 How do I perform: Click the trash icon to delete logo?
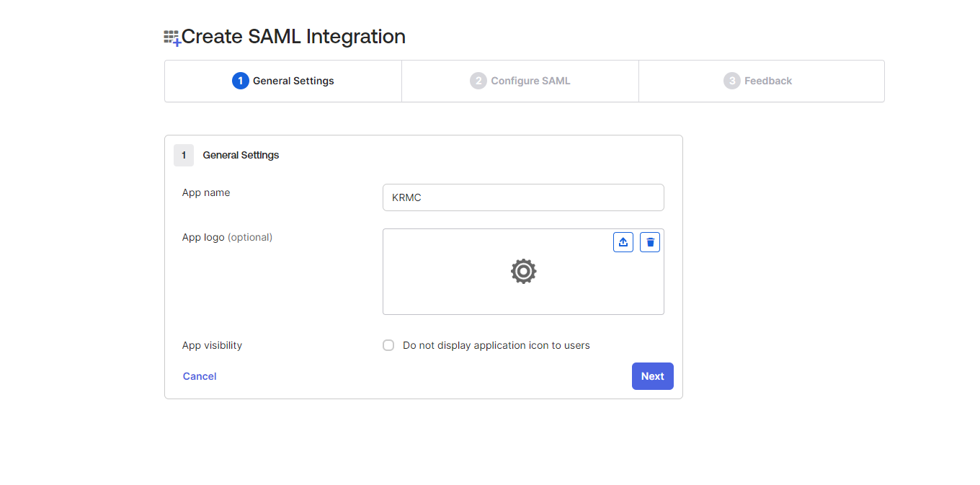tap(650, 242)
